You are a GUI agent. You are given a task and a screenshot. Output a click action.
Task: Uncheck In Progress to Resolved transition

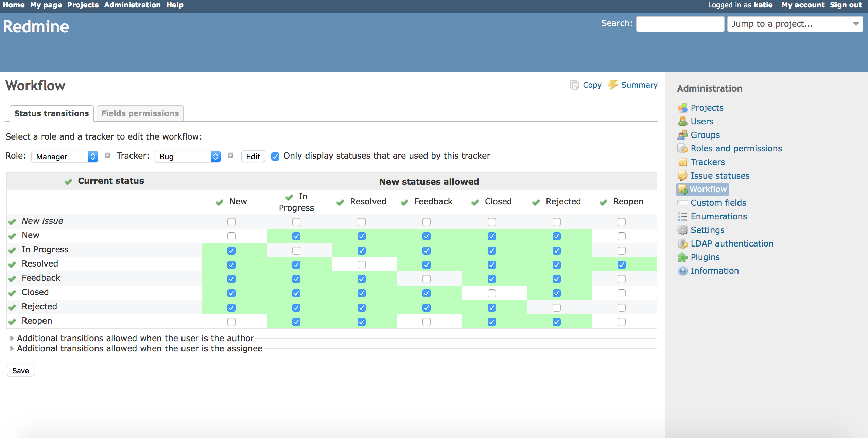[x=362, y=251]
